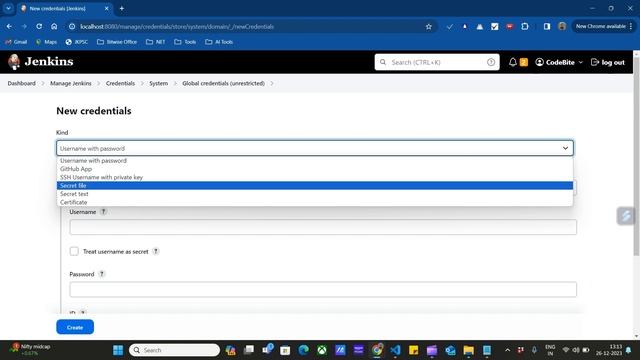Show hidden system tray icons
Image resolution: width=640 pixels, height=360 pixels.
[x=507, y=350]
